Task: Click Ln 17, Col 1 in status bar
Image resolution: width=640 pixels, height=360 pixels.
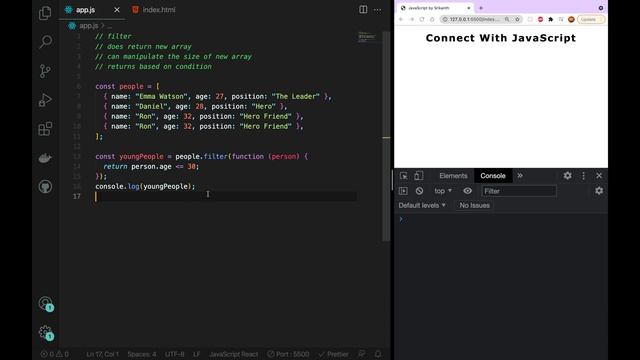Action: (x=102, y=354)
